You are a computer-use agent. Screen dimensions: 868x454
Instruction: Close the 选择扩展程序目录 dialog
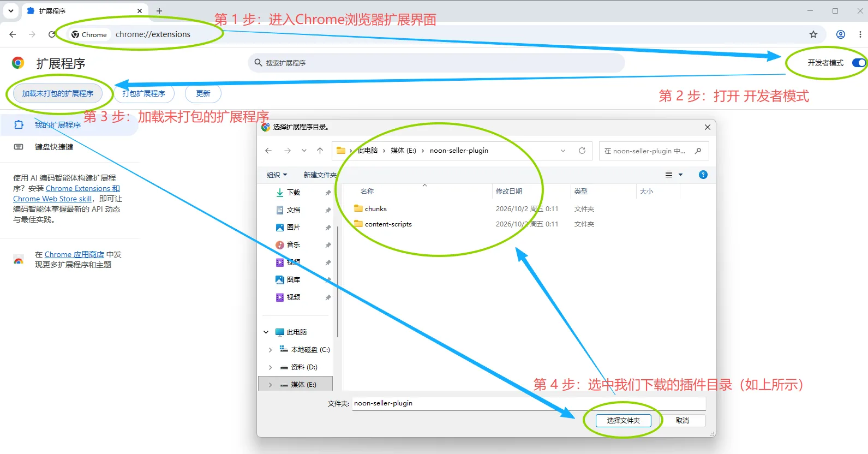708,127
